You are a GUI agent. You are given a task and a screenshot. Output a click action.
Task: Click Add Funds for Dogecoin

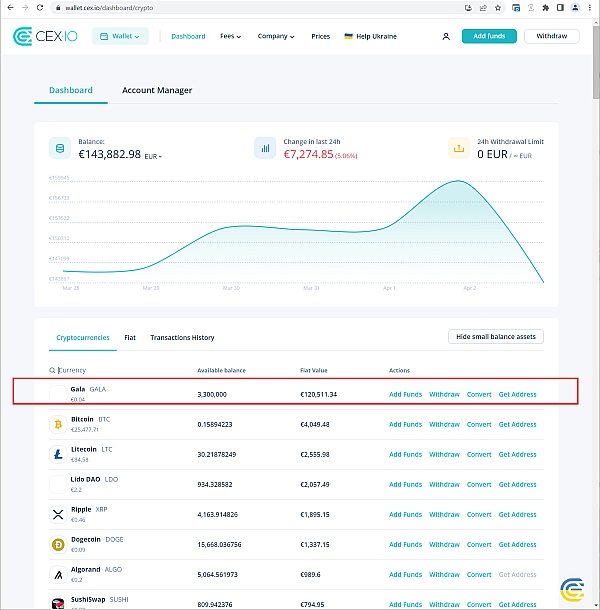pos(405,544)
